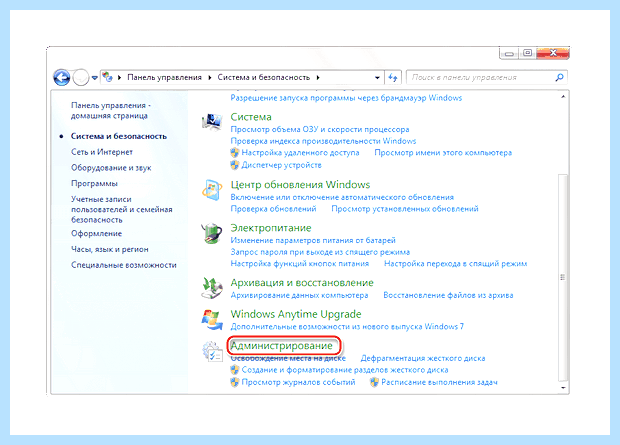Viewport: 620px width, 445px height.
Task: Open Windows Anytime Upgrade heading
Action: [296, 314]
